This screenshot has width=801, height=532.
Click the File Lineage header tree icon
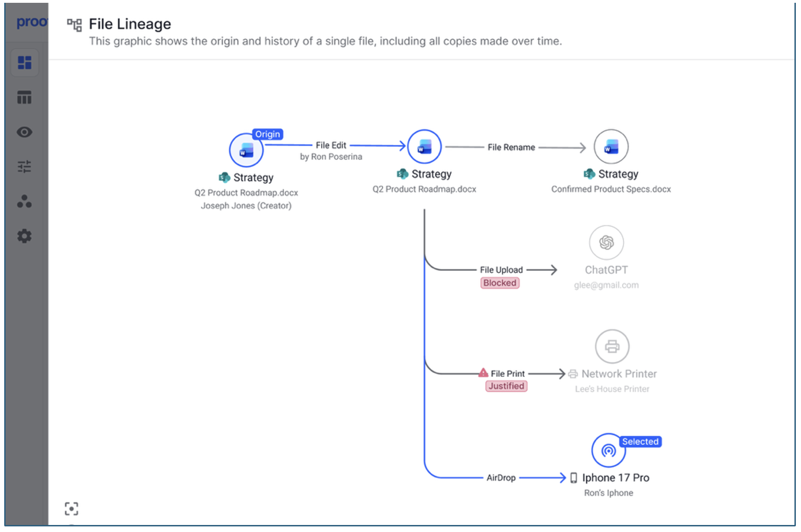(x=74, y=25)
